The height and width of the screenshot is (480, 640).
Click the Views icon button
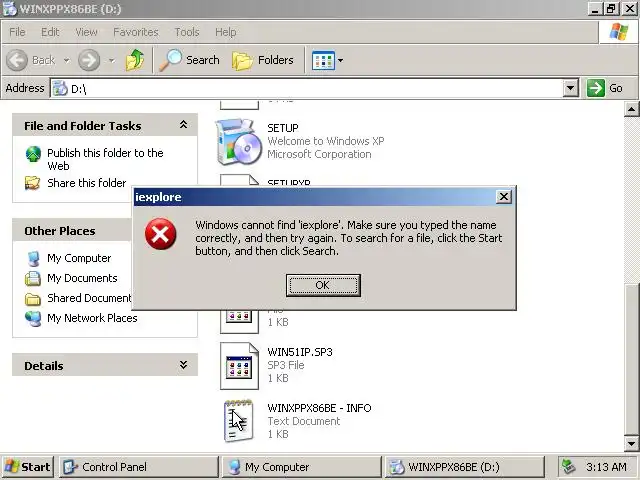pos(323,60)
